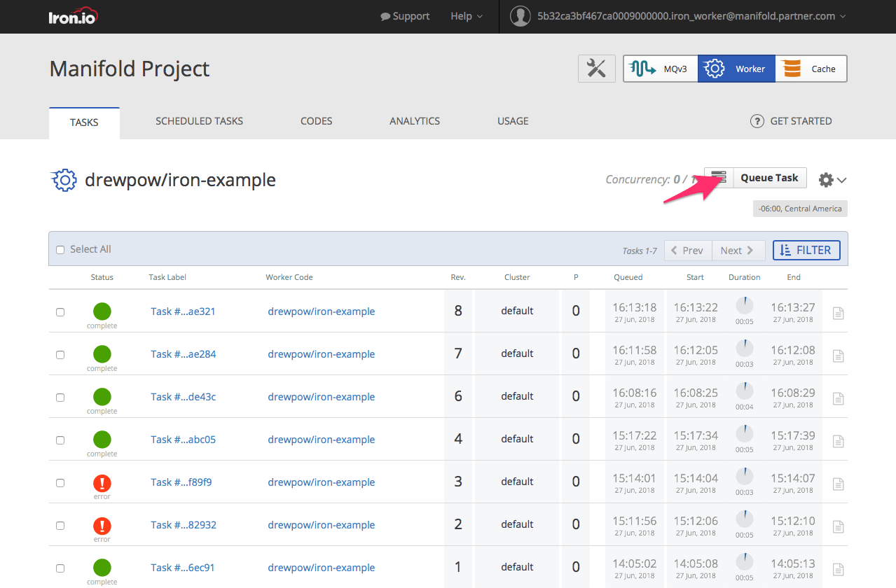Open log document icon for Task #...abc05
Image resolution: width=896 pixels, height=588 pixels.
pos(838,442)
